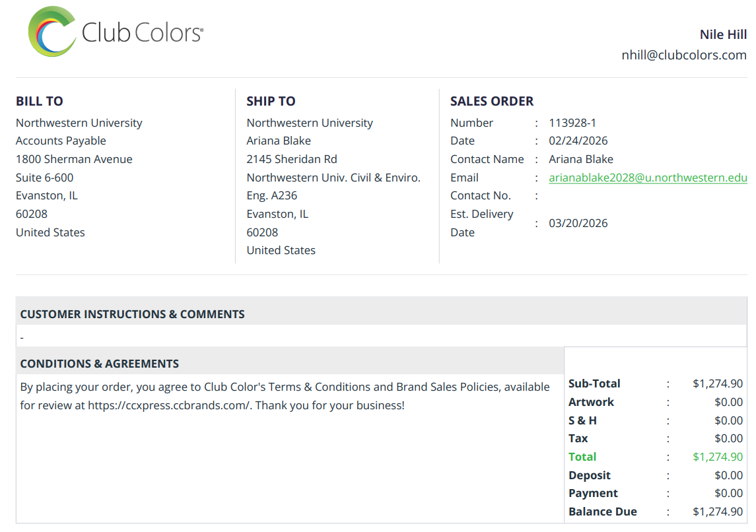The image size is (756, 532).
Task: Open the arianablake2028@u.northwestern.edu email link
Action: tap(648, 178)
